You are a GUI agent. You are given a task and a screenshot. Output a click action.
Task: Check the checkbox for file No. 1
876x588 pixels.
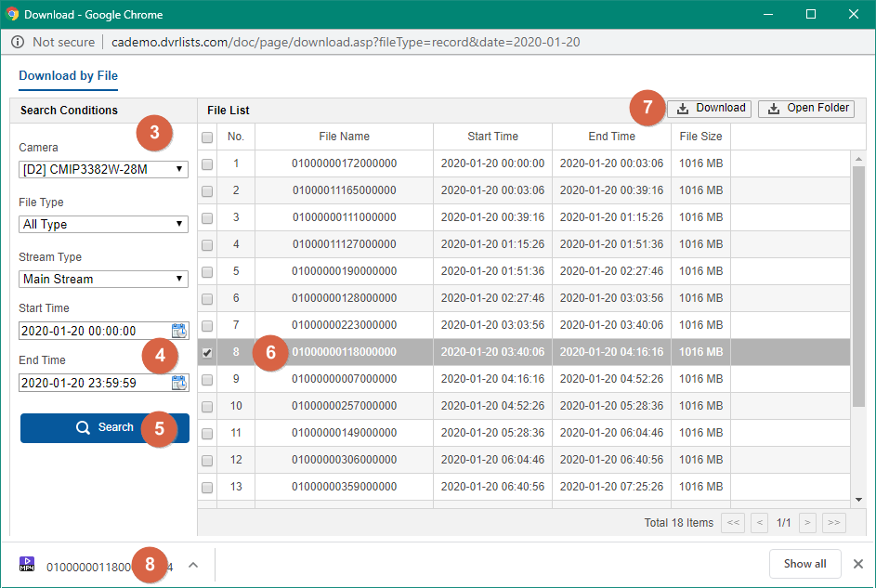coord(207,163)
